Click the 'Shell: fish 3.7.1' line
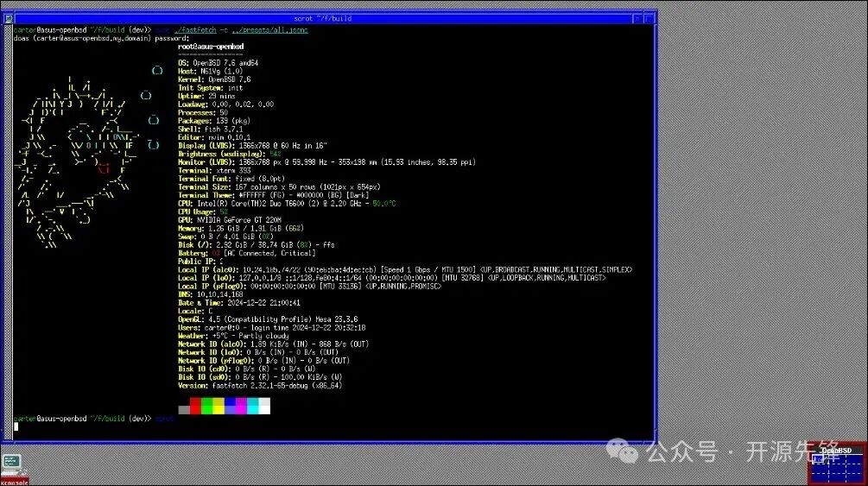The height and width of the screenshot is (486, 868). (211, 129)
